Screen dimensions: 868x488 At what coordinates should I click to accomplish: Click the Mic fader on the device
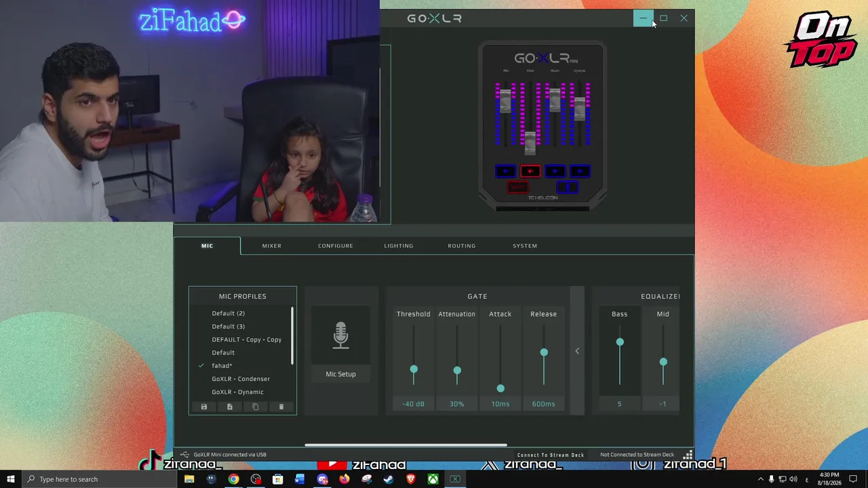pyautogui.click(x=505, y=102)
